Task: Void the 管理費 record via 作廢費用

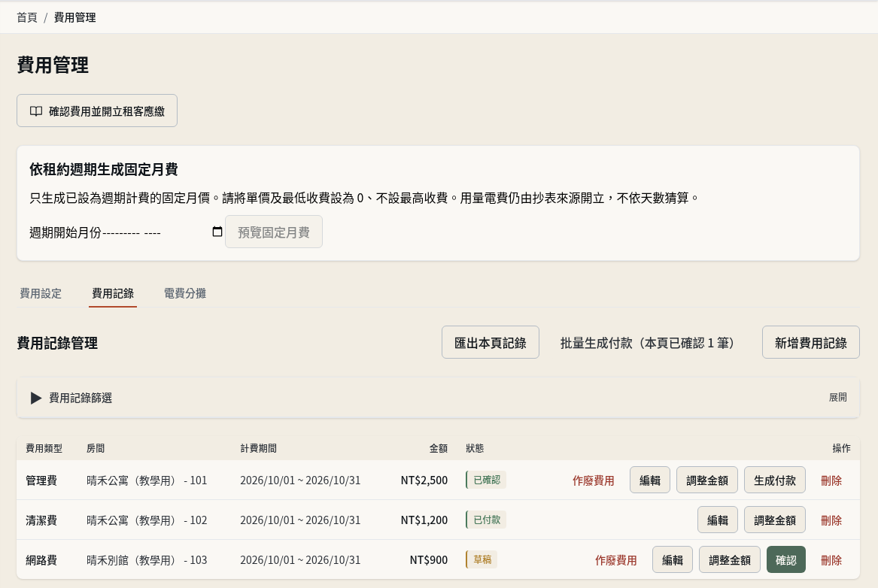Action: point(594,480)
